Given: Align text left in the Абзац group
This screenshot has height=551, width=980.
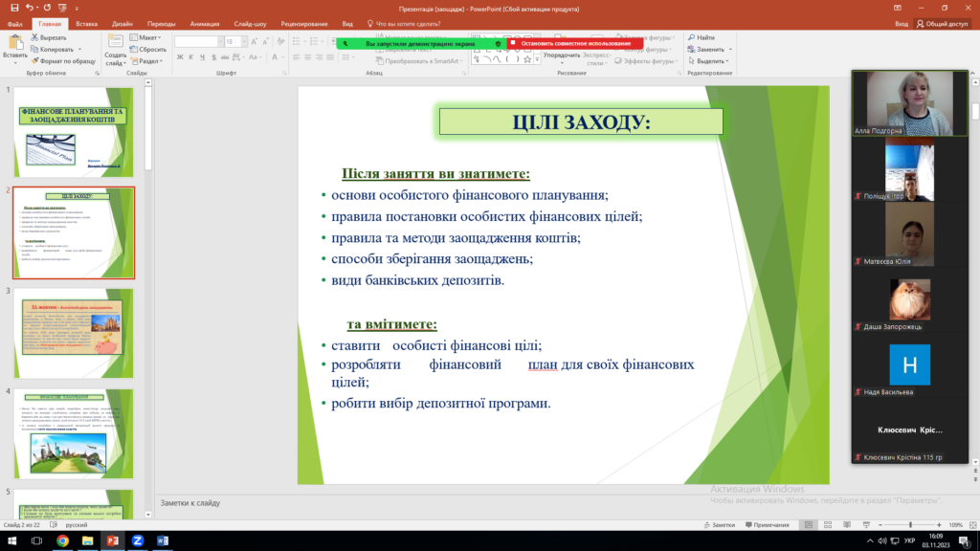Looking at the screenshot, I should click(x=297, y=57).
